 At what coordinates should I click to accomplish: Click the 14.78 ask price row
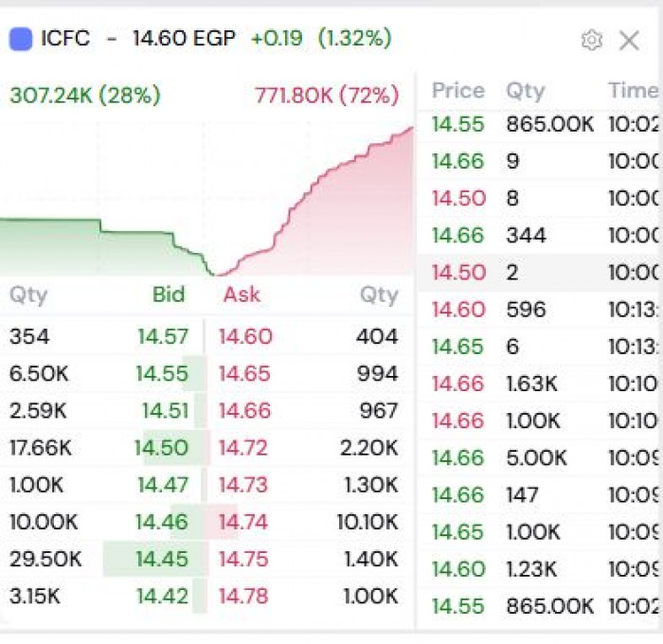tap(245, 596)
